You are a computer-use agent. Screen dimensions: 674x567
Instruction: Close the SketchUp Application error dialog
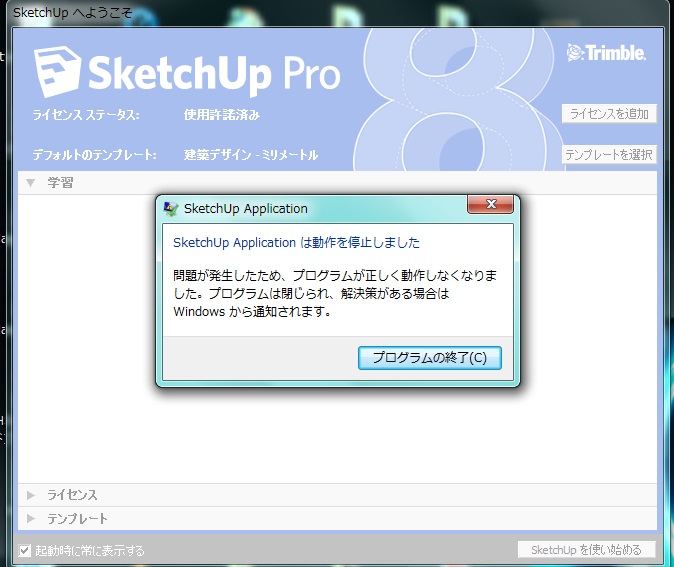(490, 204)
